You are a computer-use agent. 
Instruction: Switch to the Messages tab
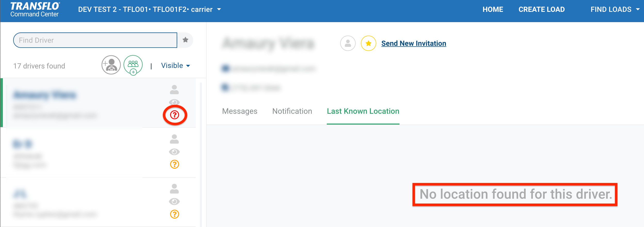(x=240, y=111)
